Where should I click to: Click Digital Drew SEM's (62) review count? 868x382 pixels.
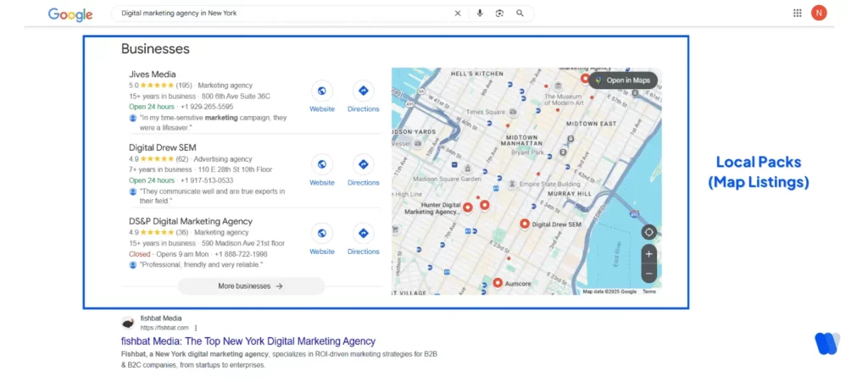(x=181, y=158)
